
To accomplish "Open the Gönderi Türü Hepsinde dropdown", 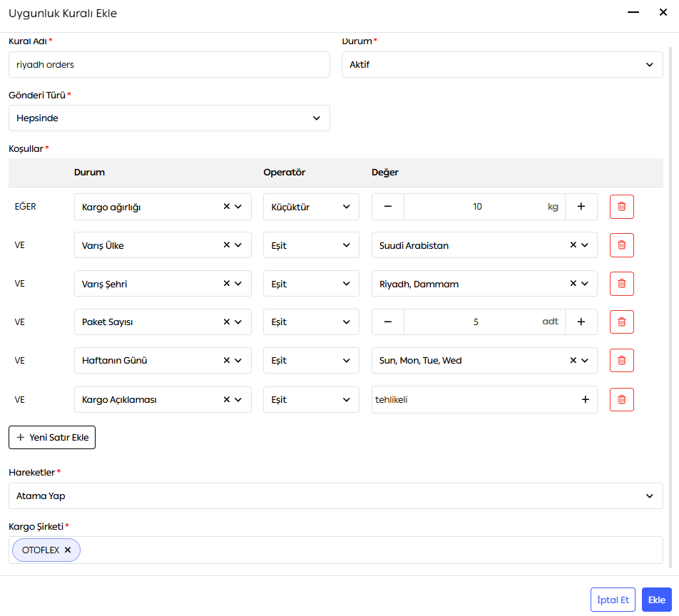I will (169, 118).
